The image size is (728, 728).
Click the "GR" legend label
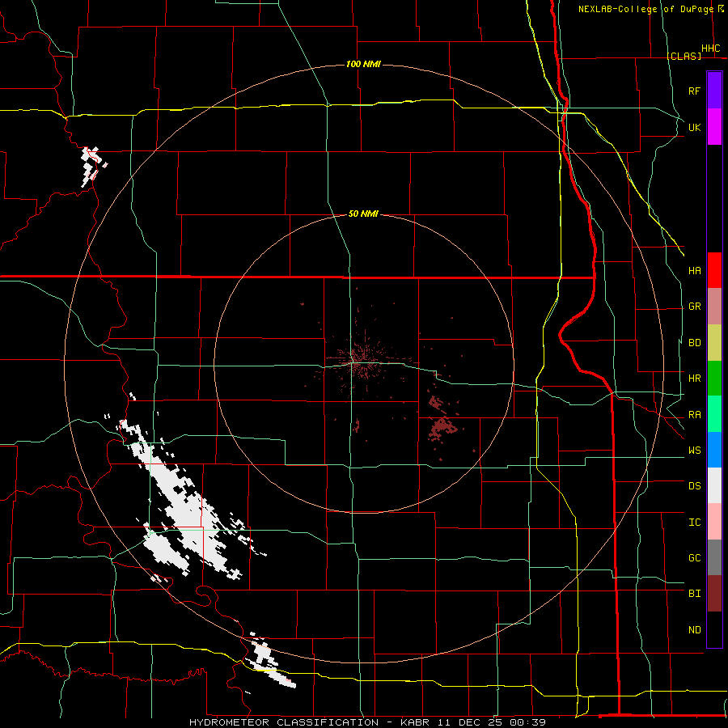tap(695, 307)
